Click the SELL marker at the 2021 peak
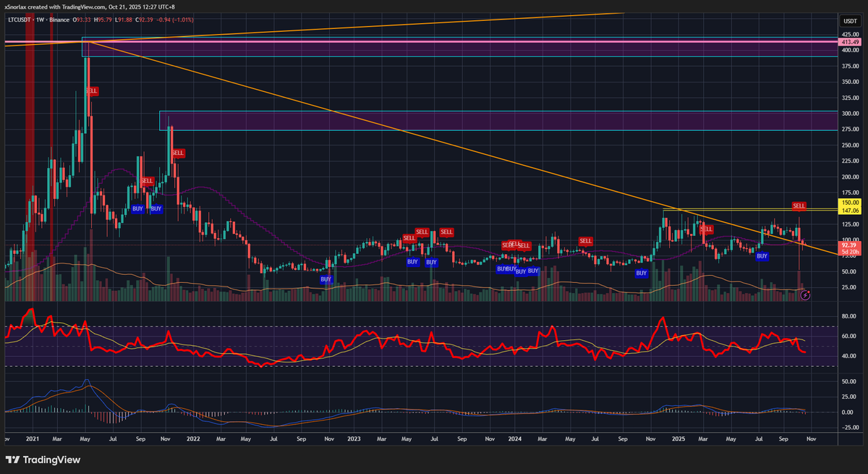The height and width of the screenshot is (474, 868). tap(92, 91)
